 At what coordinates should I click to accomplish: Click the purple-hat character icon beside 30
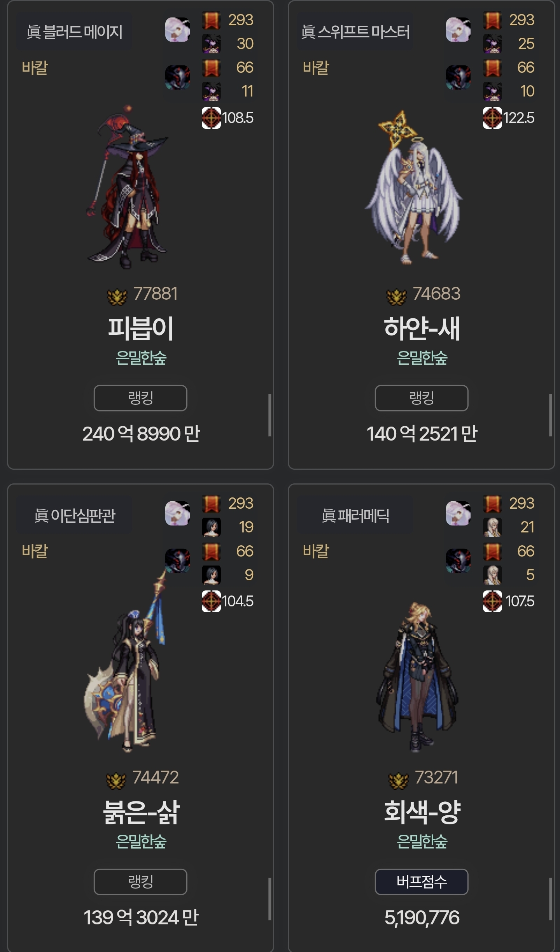click(x=211, y=44)
